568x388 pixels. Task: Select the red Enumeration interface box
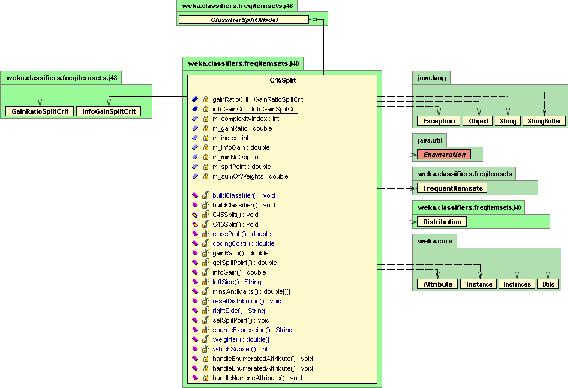pyautogui.click(x=444, y=155)
